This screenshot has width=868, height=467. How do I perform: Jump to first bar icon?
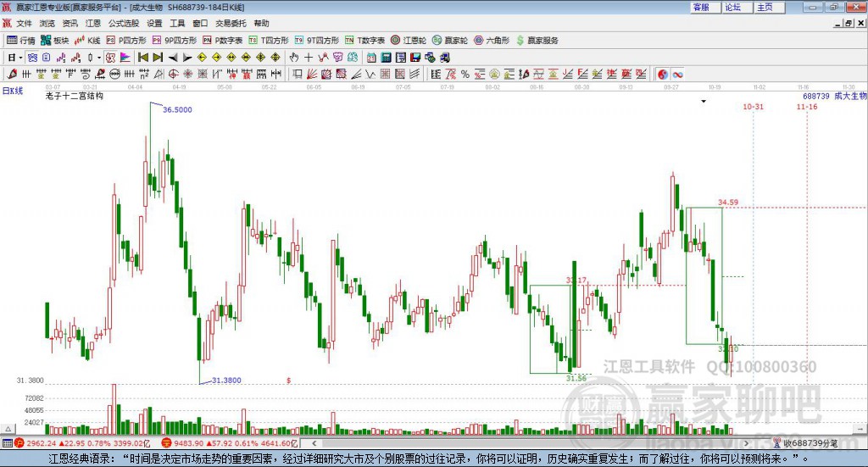142,58
